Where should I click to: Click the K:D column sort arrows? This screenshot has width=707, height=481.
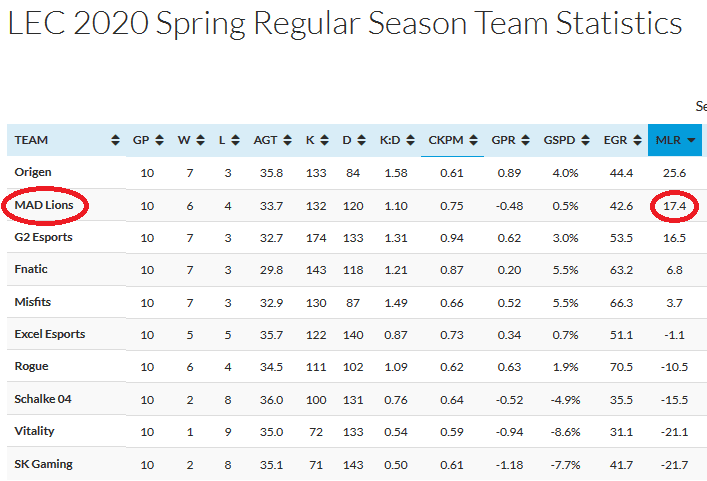pos(410,140)
